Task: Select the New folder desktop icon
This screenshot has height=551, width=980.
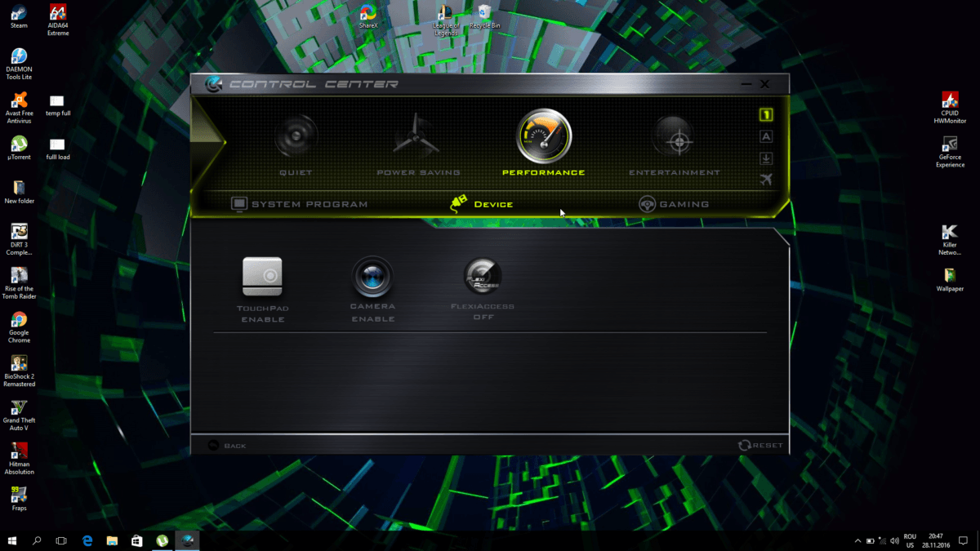Action: pyautogui.click(x=19, y=192)
